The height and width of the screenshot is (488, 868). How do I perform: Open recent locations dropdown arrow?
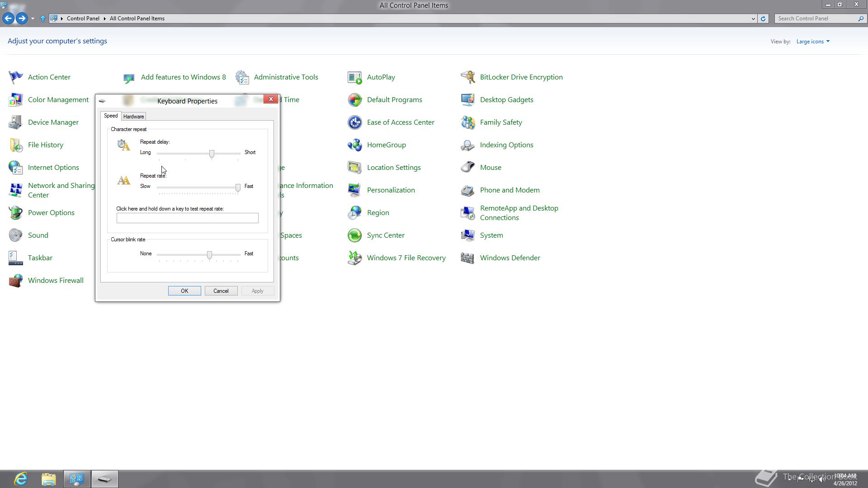pos(33,19)
